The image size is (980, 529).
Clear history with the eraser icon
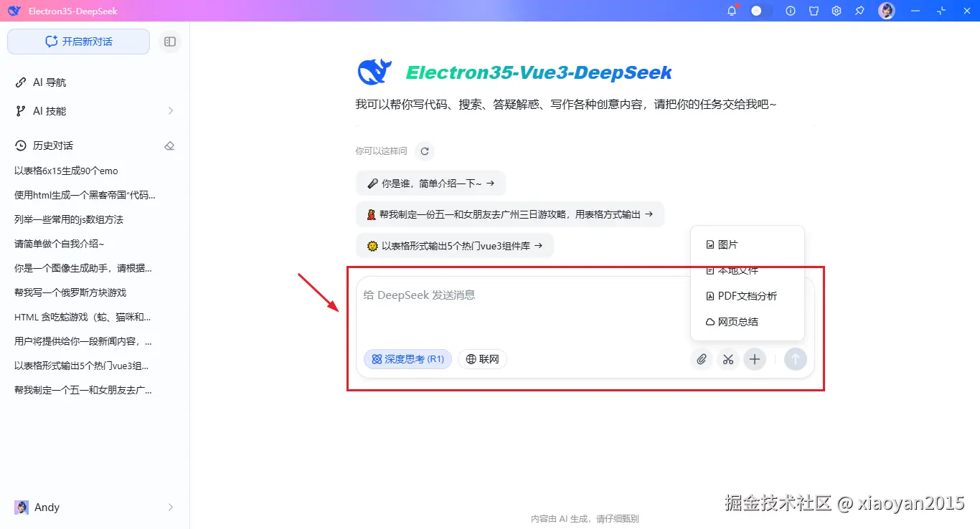pyautogui.click(x=169, y=146)
